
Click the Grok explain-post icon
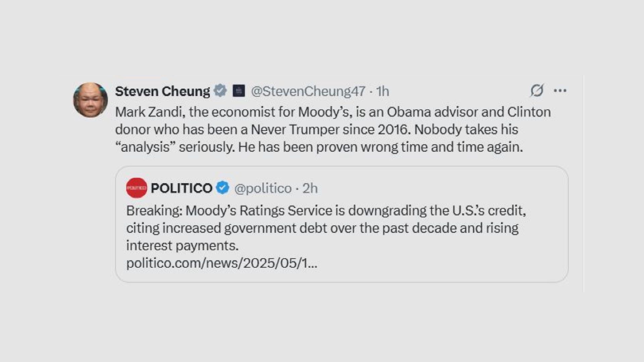(537, 90)
